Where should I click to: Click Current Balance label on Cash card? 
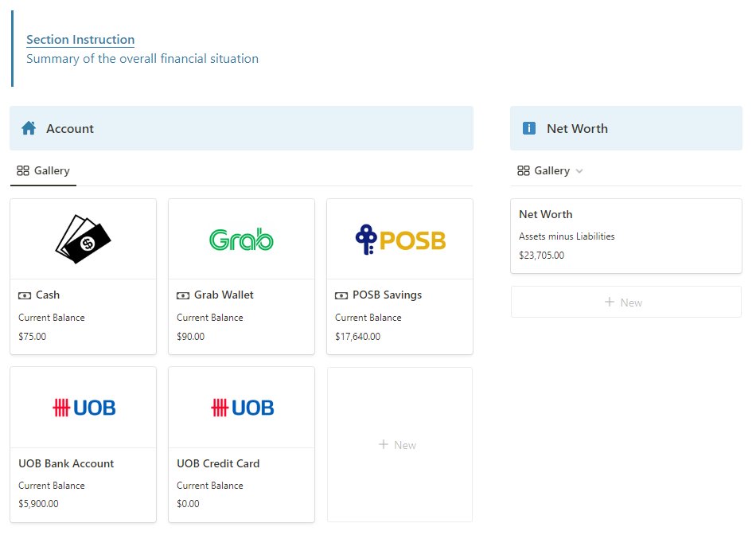pos(52,318)
